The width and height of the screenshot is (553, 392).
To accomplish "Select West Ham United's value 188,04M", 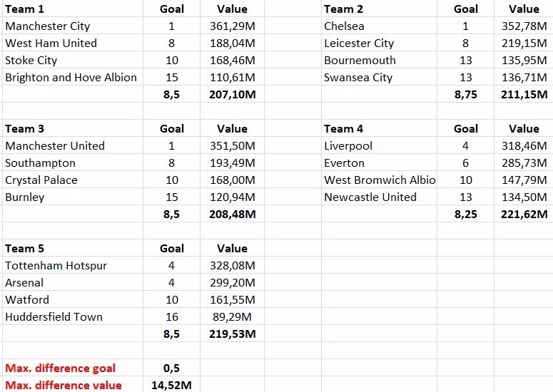I will pos(232,43).
